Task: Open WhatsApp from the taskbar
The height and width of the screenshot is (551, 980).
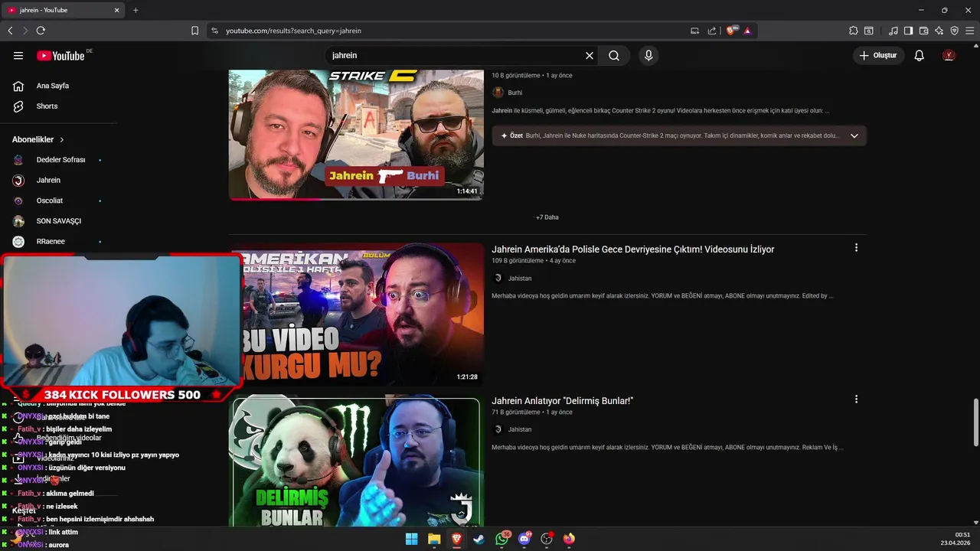Action: 502,539
